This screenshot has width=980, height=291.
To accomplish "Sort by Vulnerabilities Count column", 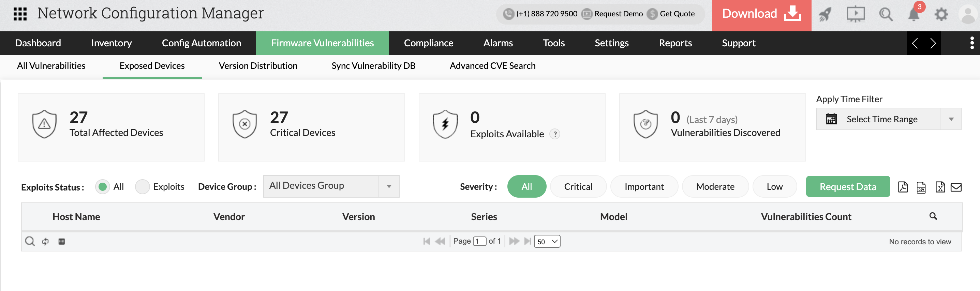I will coord(806,217).
